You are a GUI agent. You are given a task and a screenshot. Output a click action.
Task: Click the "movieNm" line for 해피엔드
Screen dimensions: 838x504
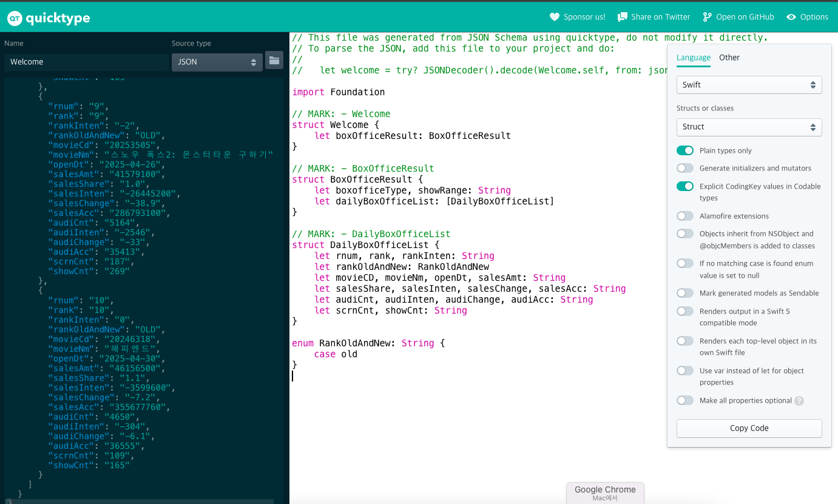(x=104, y=349)
